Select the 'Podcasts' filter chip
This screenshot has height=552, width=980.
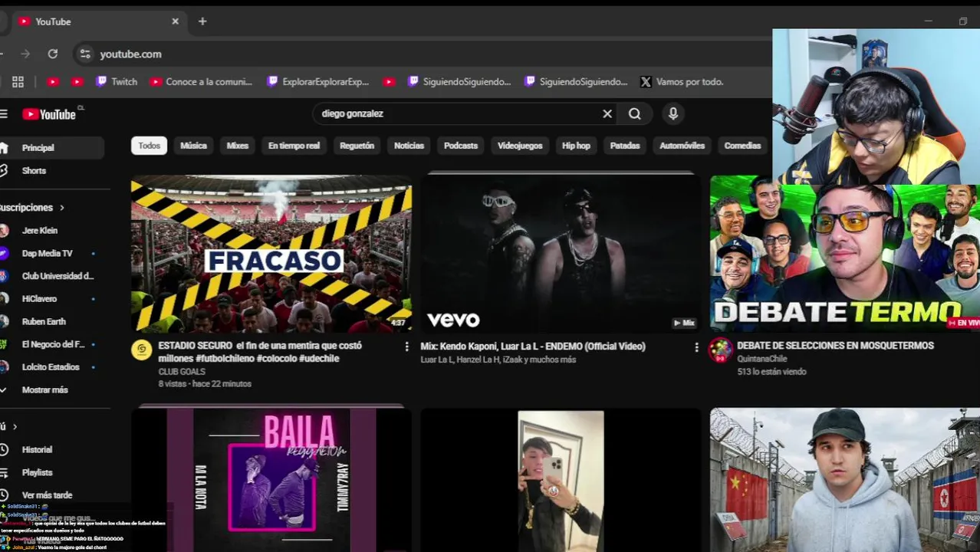pos(461,146)
